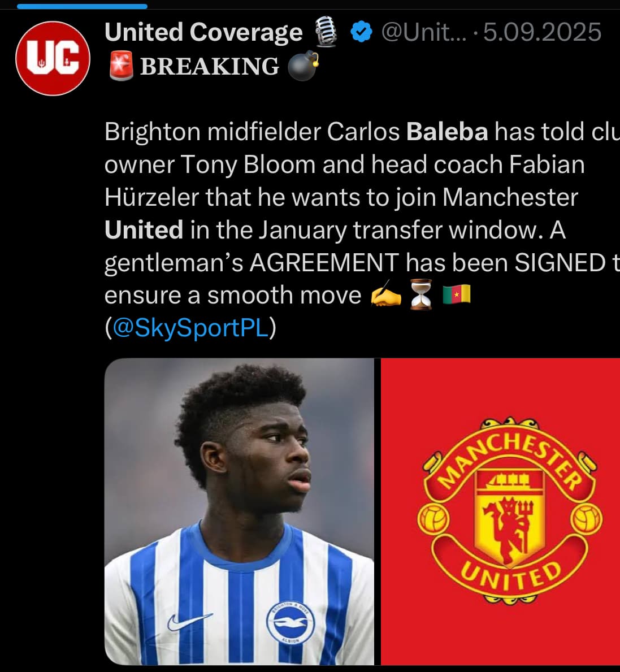Click the red siren emoji before BREAKING
620x672 pixels.
coord(122,66)
